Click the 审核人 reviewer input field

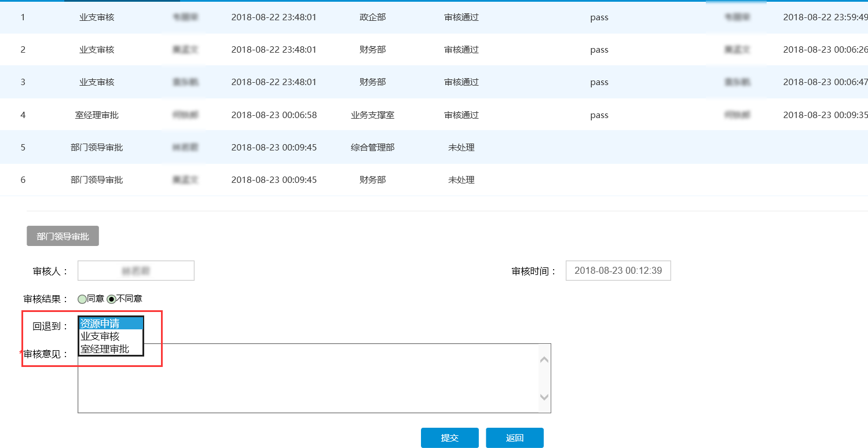136,270
